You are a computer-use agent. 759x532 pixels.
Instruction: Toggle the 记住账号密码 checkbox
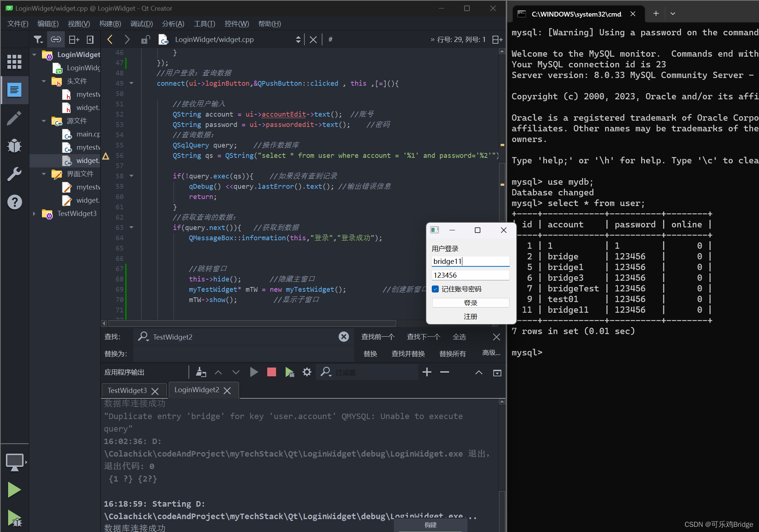pyautogui.click(x=435, y=289)
